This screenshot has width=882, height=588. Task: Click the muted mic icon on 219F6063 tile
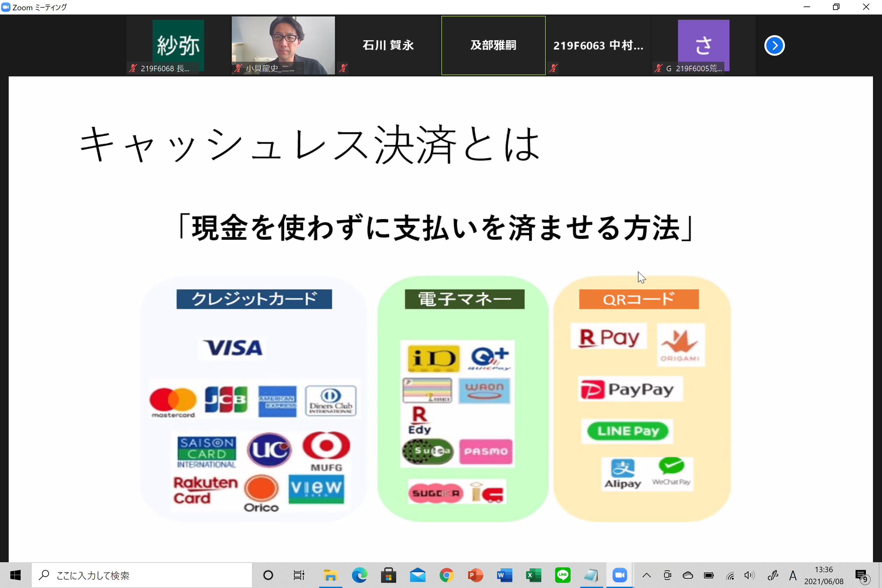[x=554, y=68]
